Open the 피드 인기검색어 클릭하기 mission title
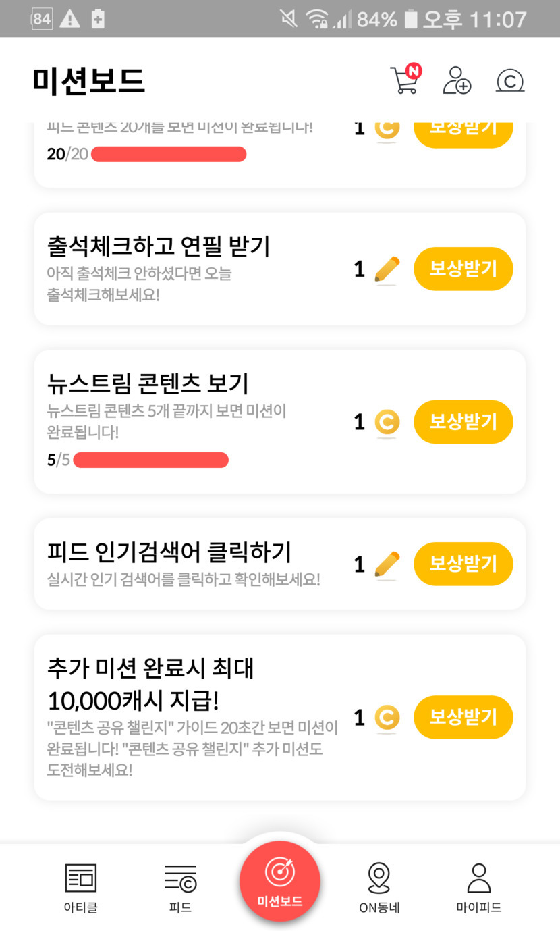The height and width of the screenshot is (931, 560). 169,552
